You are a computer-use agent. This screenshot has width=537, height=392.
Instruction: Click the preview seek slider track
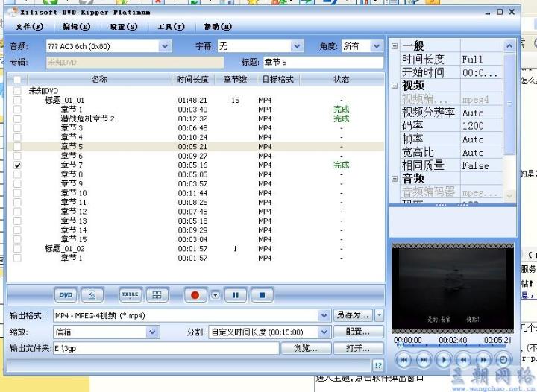pos(452,346)
